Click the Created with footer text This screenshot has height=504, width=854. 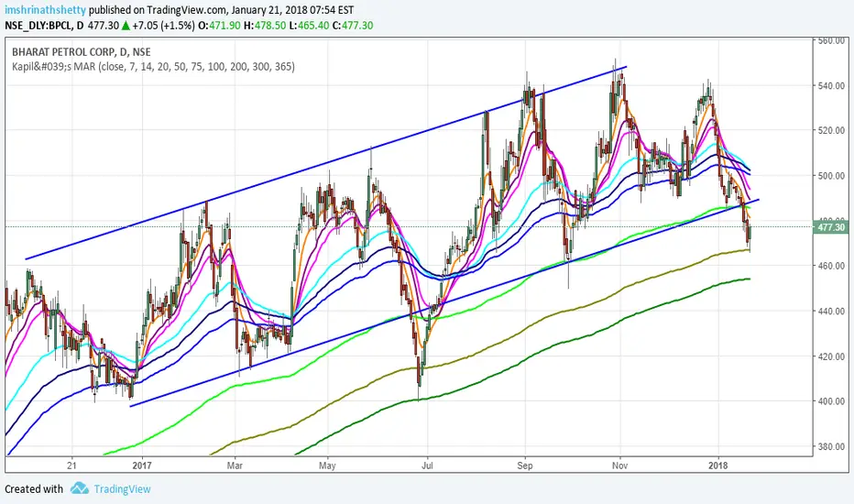point(34,488)
